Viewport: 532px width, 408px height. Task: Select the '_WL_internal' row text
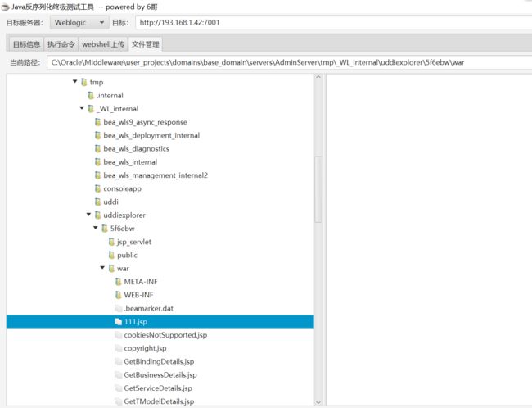(x=117, y=109)
